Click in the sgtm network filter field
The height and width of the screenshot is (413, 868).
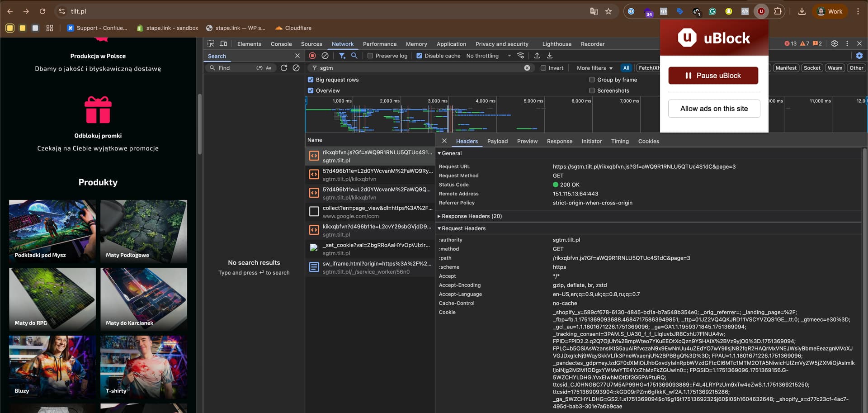pos(420,68)
